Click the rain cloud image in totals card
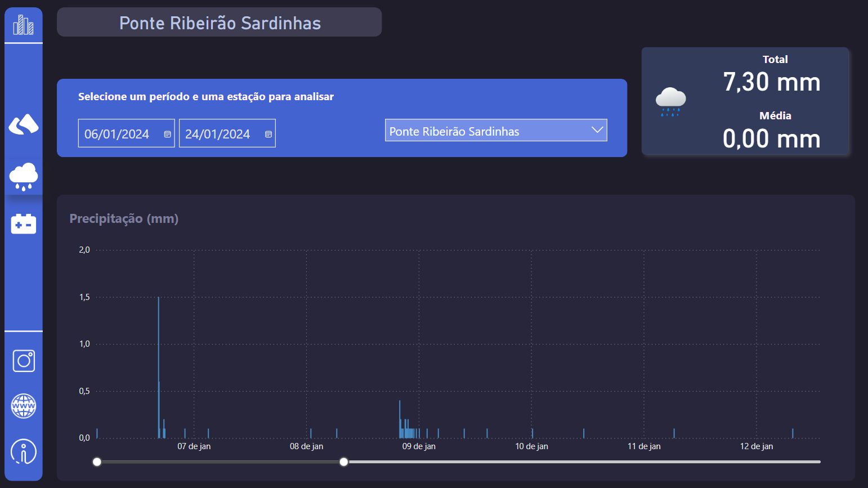This screenshot has width=868, height=488. click(670, 102)
